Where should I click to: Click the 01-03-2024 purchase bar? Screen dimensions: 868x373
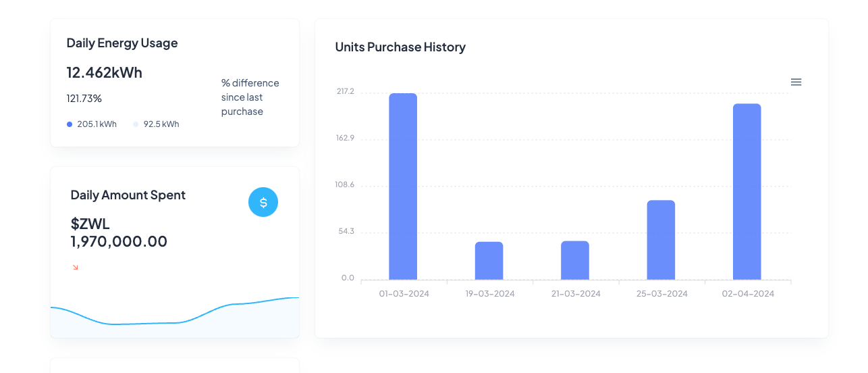(403, 186)
